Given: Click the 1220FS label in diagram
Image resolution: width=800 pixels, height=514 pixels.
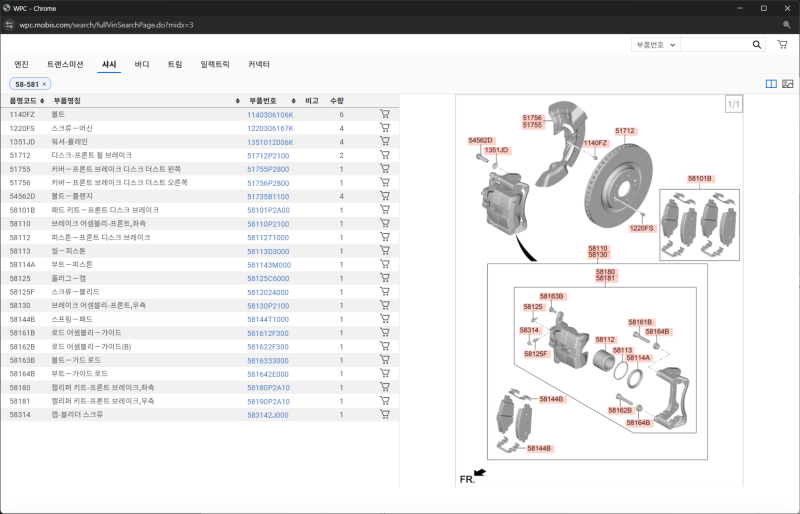Looking at the screenshot, I should click(x=641, y=228).
